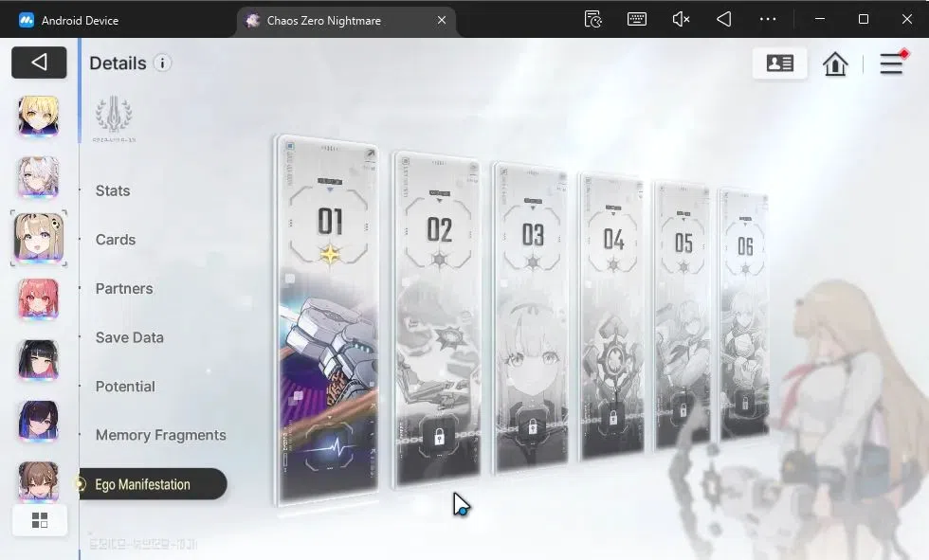
Task: Click the emulator back triangle icon
Action: coord(724,19)
